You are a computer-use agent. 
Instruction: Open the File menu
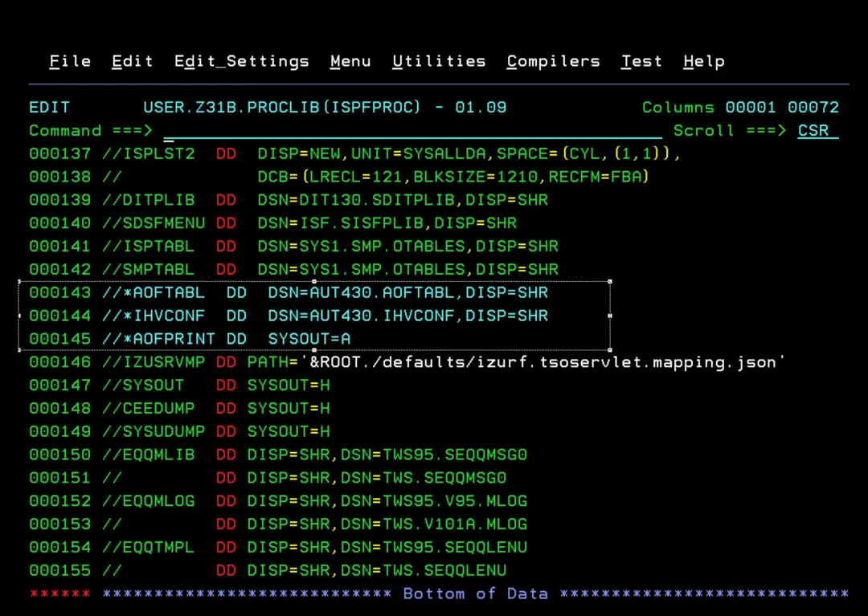(x=70, y=61)
